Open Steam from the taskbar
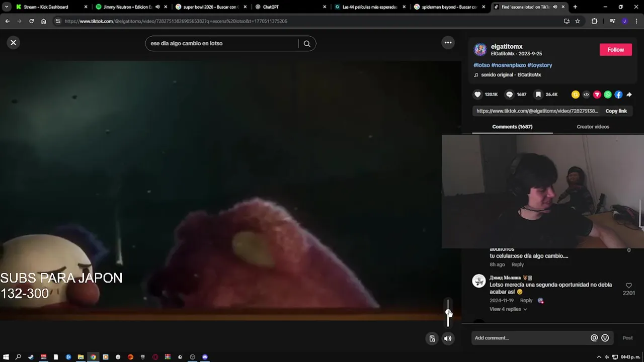The width and height of the screenshot is (644, 362). [31, 357]
